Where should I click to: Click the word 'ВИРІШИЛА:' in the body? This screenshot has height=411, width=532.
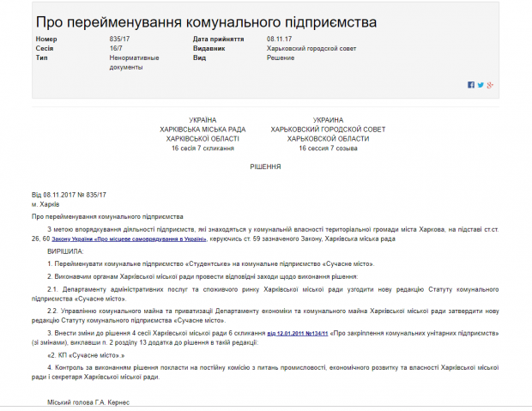point(65,251)
